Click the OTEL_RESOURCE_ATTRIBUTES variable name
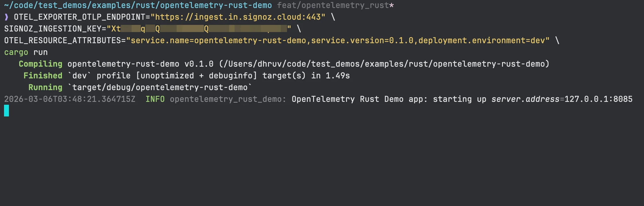Screen dimensions: 644x206 click(63, 41)
